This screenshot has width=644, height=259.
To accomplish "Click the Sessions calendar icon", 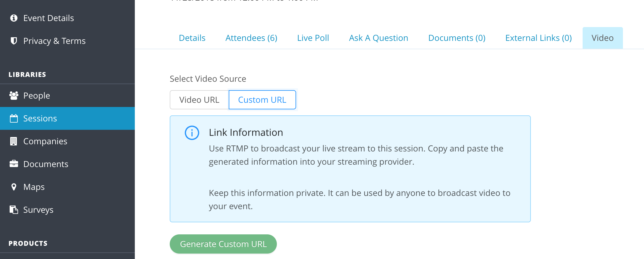I will [14, 118].
